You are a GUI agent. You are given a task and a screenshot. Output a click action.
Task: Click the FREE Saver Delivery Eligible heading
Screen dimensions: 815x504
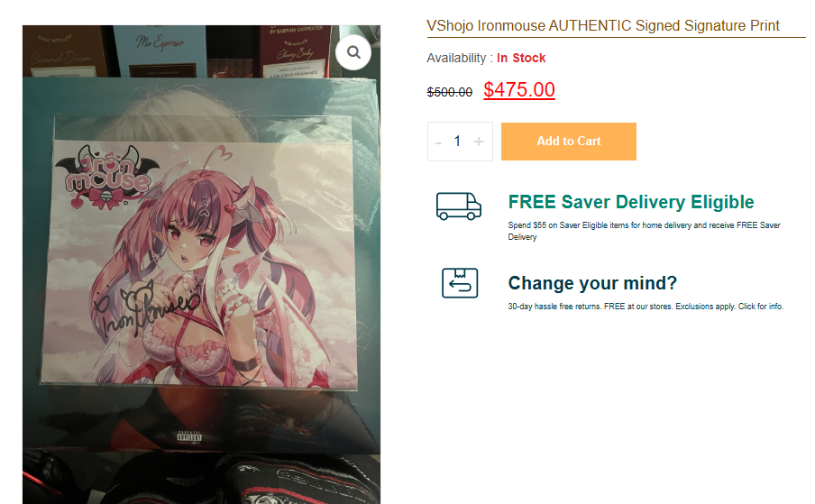pyautogui.click(x=631, y=202)
